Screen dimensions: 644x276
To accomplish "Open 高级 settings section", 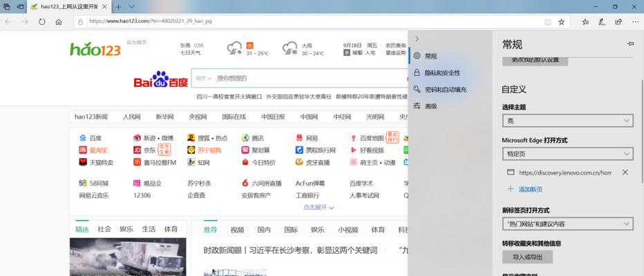I will tap(449, 106).
